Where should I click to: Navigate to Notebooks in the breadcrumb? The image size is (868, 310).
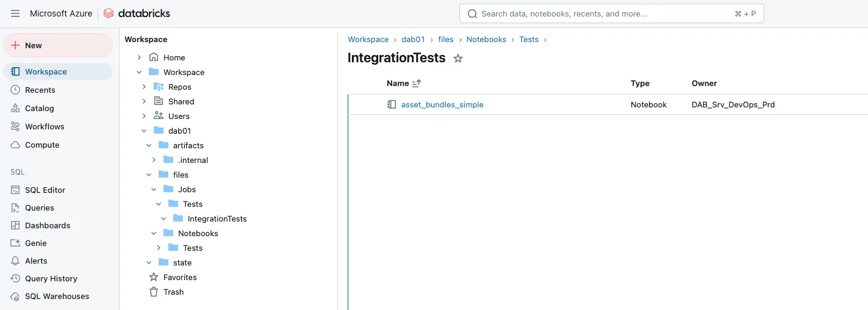[486, 40]
